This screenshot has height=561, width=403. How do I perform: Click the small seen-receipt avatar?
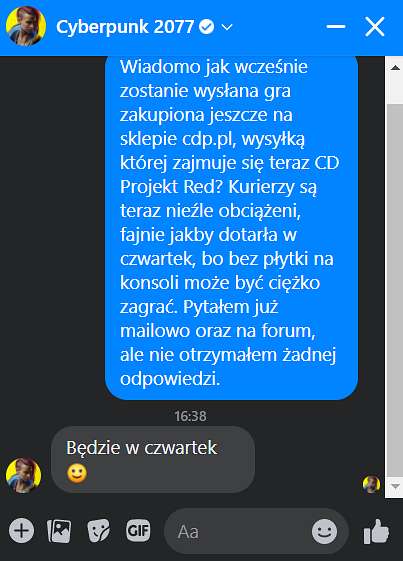(x=372, y=484)
